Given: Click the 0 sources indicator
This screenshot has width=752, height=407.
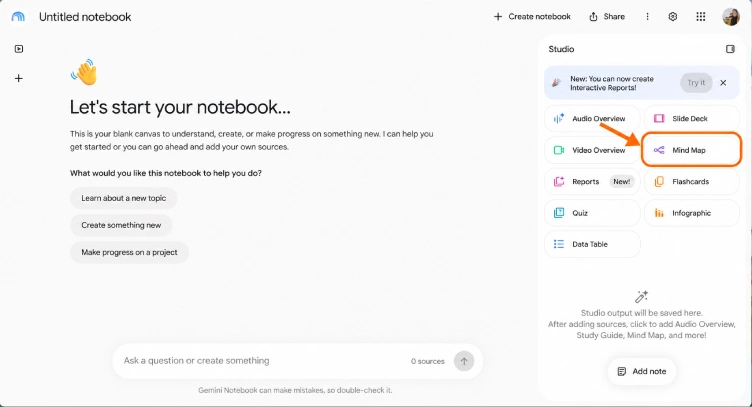Looking at the screenshot, I should (x=427, y=361).
